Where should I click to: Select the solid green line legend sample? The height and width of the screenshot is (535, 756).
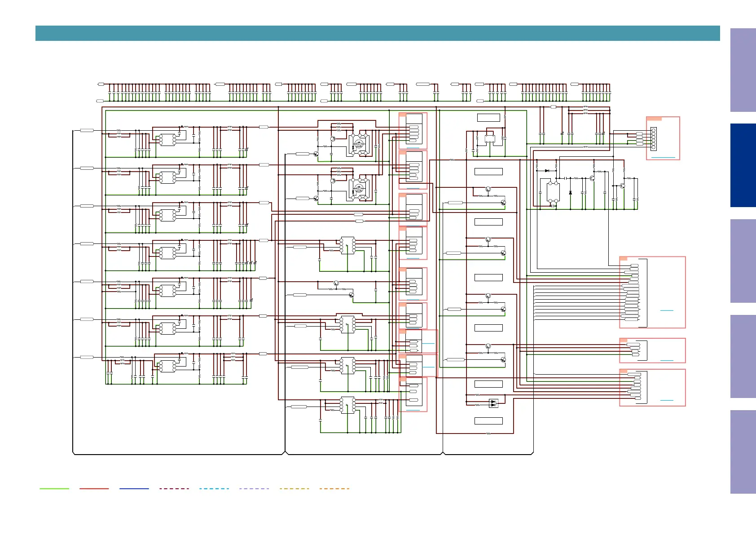[x=54, y=488]
